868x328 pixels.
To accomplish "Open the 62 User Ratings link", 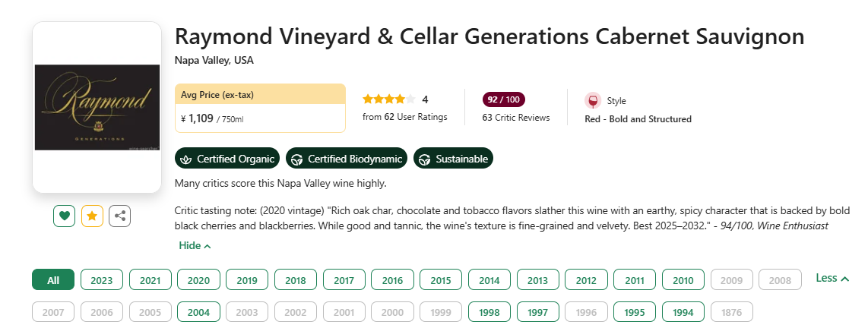I will pos(404,117).
